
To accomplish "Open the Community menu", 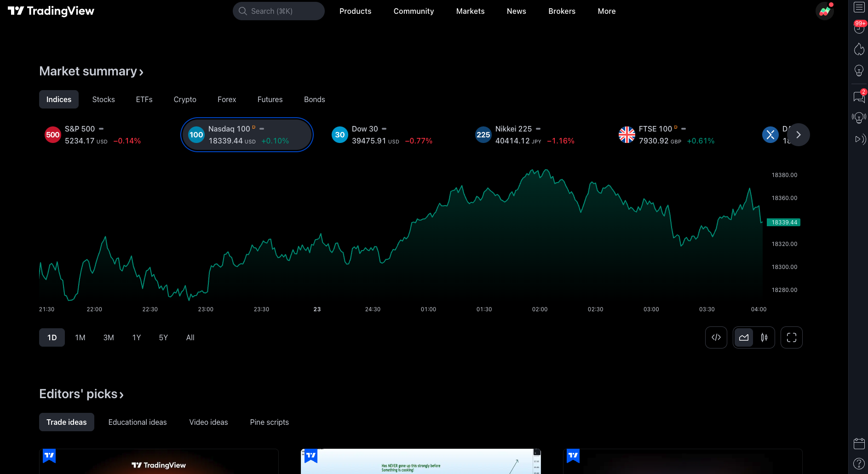I will coord(414,11).
